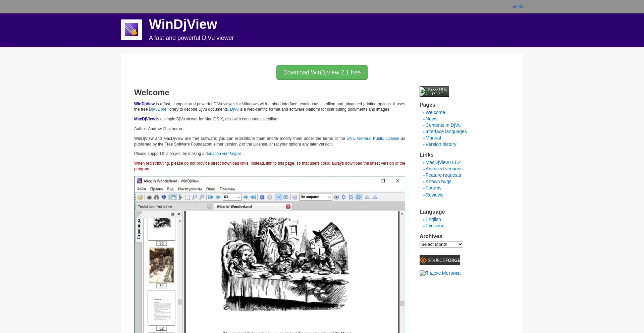The image size is (644, 333).
Task: Click the document view scrollbar handle
Action: tap(402, 303)
